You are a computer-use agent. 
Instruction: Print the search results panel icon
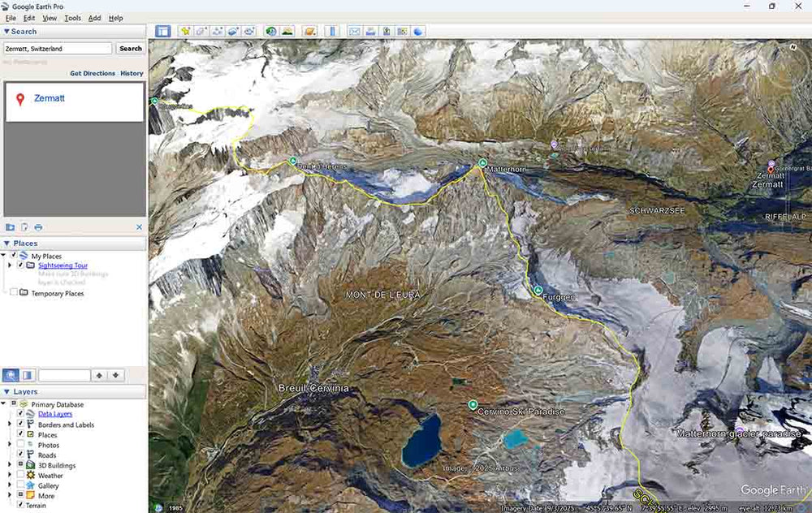pos(38,226)
